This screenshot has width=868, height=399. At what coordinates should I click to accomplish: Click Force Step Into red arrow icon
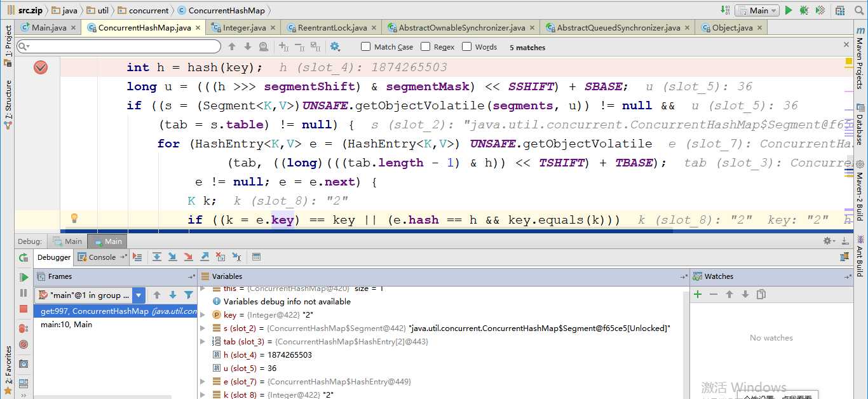(x=189, y=257)
